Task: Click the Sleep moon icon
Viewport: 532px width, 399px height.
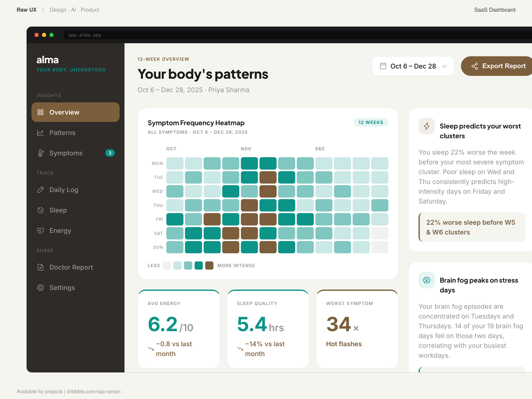Action: click(x=40, y=210)
